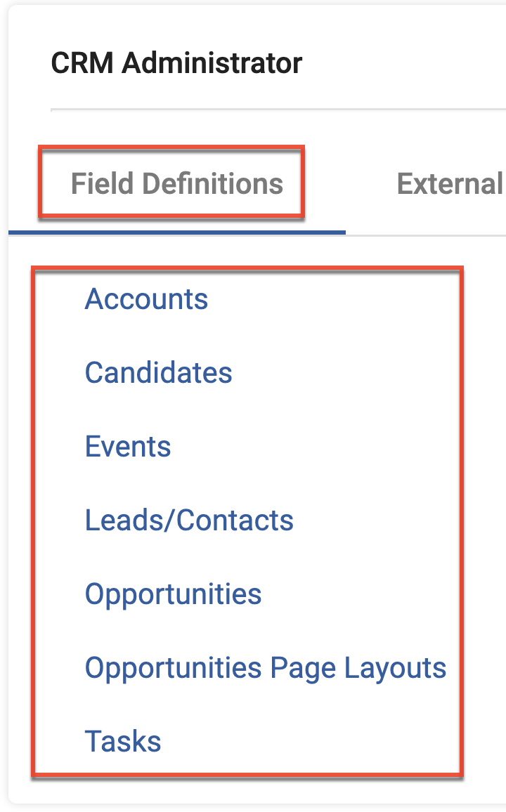506x812 pixels.
Task: Choose Tasks at the bottom of list
Action: [x=123, y=742]
